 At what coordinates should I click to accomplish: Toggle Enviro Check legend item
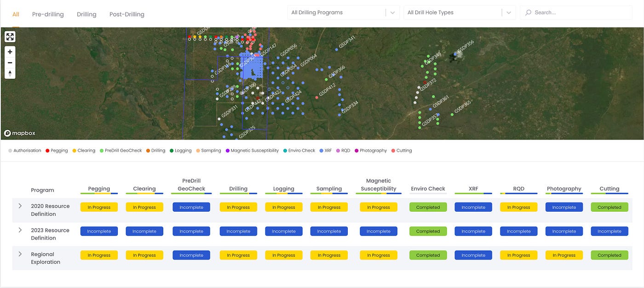[299, 150]
